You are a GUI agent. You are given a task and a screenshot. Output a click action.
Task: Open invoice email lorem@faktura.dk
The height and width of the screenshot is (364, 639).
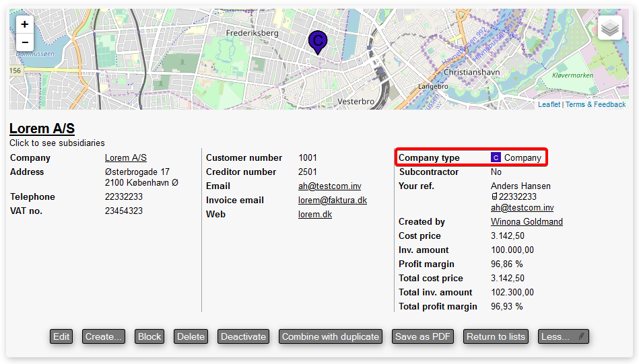(x=332, y=201)
